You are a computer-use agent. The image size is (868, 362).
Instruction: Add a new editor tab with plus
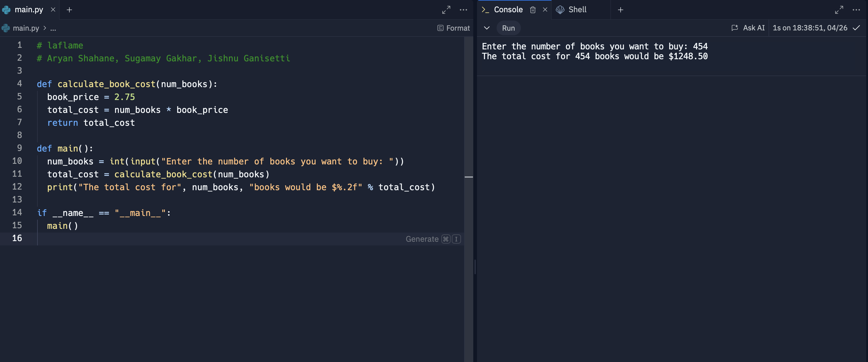tap(69, 10)
